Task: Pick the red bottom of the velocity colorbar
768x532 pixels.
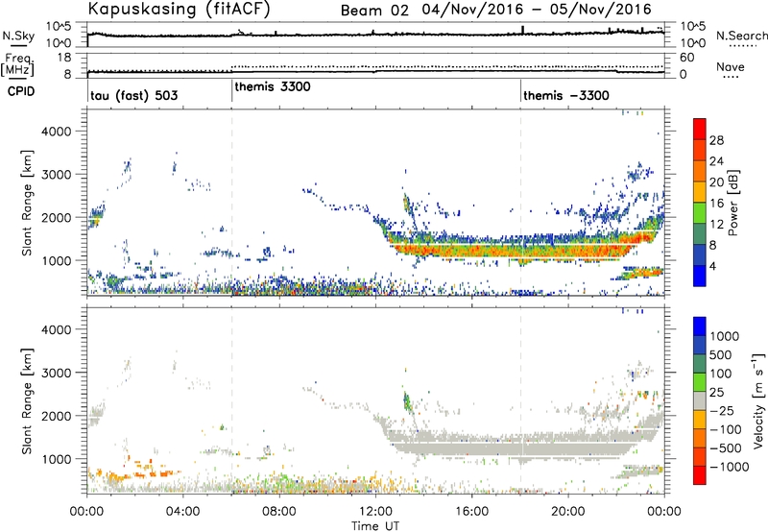Action: point(700,475)
